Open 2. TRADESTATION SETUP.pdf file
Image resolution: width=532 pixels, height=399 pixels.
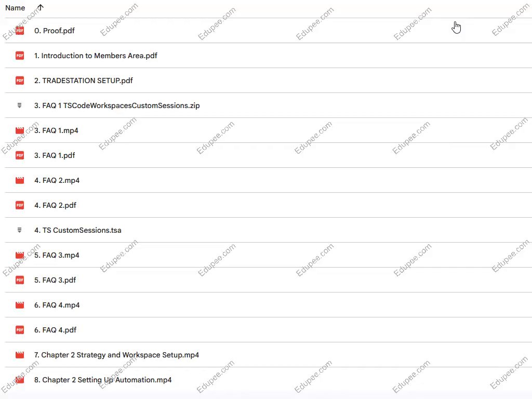click(x=83, y=81)
